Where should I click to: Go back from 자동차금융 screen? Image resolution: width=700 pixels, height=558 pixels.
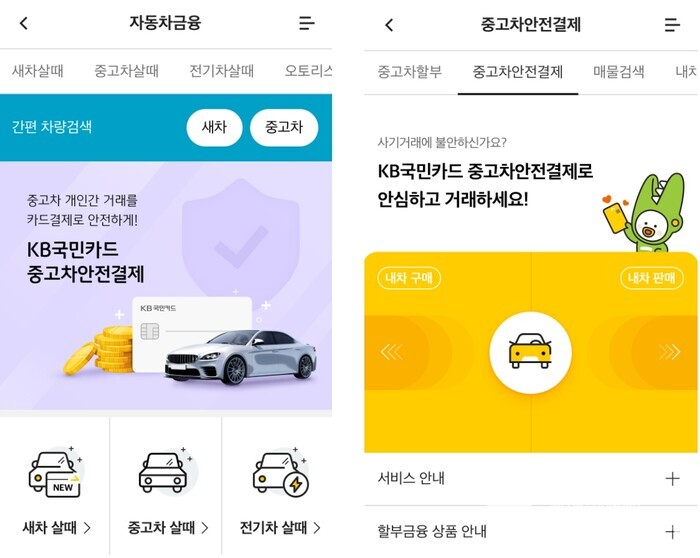pos(24,23)
